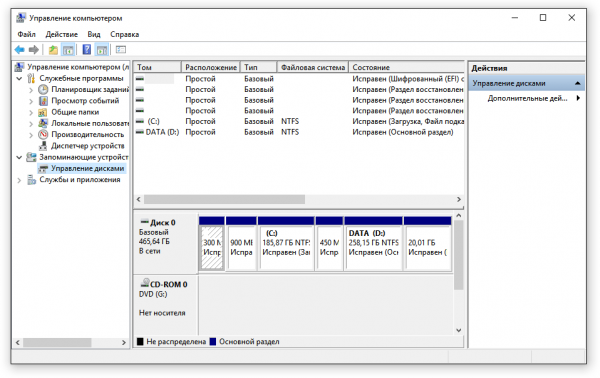The image size is (600, 378).
Task: Click the volume list horizontal scrollbar
Action: (298, 199)
